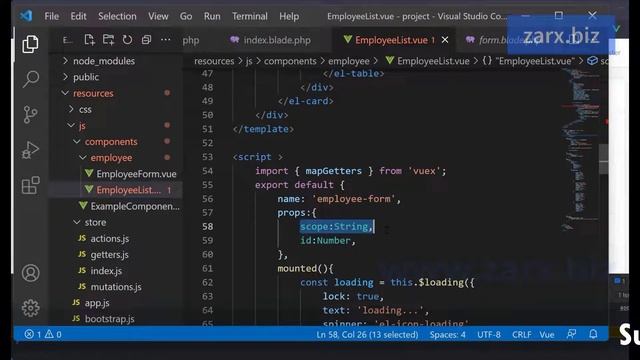Close the EmployeeList.vue tab
640x360 pixels.
[x=445, y=40]
